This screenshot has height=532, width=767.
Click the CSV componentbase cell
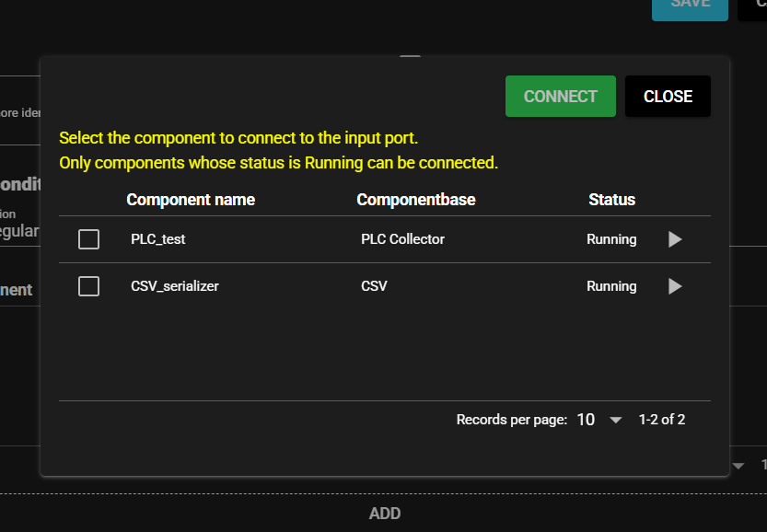coord(374,286)
